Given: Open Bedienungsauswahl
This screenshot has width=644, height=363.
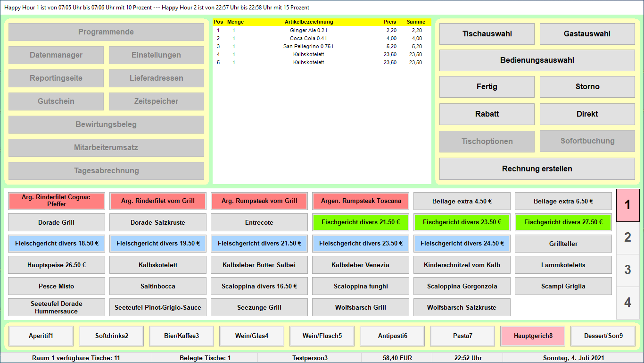Looking at the screenshot, I should [x=537, y=60].
